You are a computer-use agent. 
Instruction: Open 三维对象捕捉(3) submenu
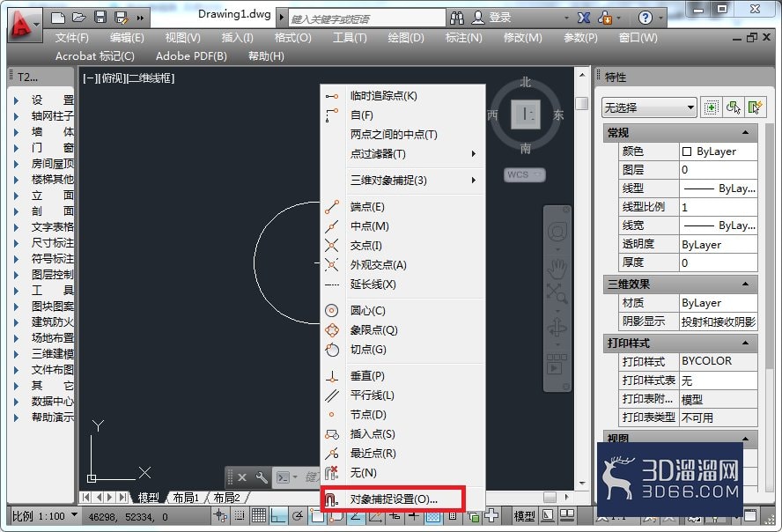pos(402,180)
